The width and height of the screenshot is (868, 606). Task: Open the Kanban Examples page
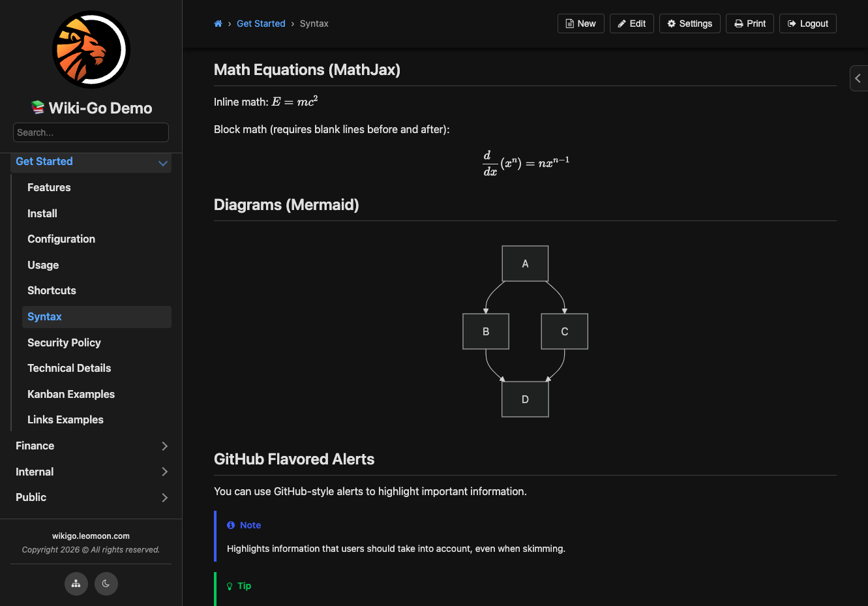pos(71,394)
